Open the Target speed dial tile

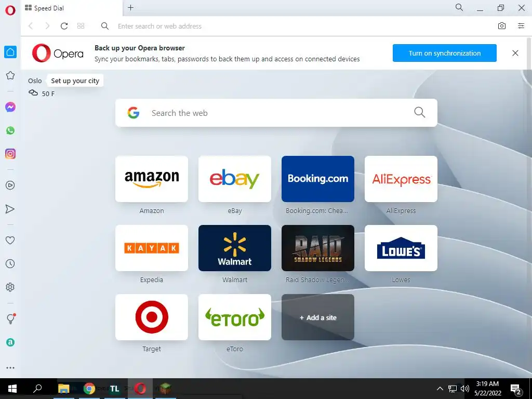pyautogui.click(x=152, y=317)
